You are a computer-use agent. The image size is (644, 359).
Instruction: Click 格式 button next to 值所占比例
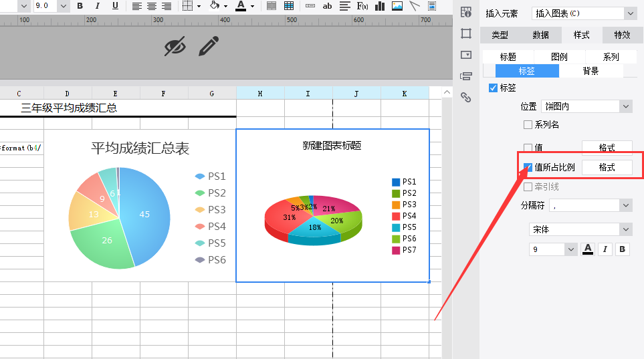(607, 167)
